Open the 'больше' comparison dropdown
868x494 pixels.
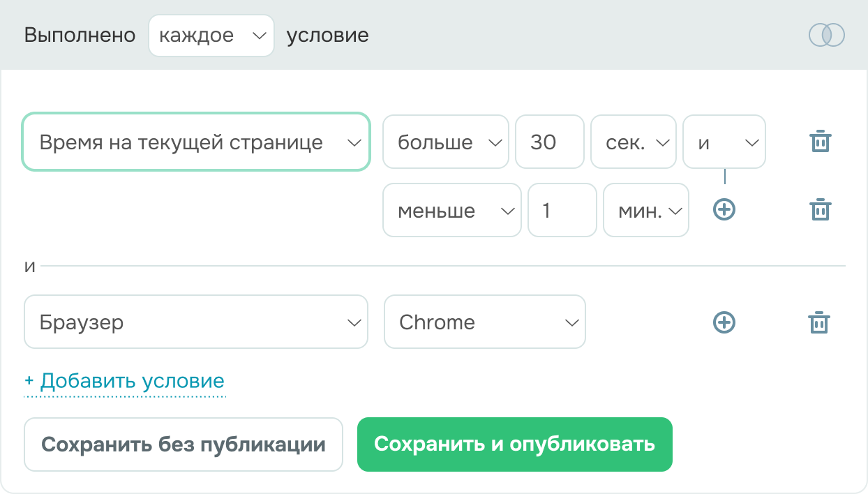[x=446, y=142]
